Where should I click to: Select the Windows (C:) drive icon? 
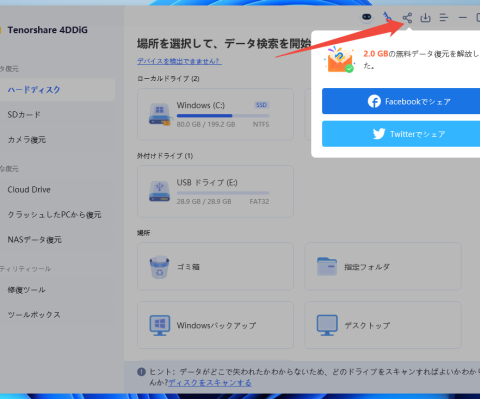point(160,114)
